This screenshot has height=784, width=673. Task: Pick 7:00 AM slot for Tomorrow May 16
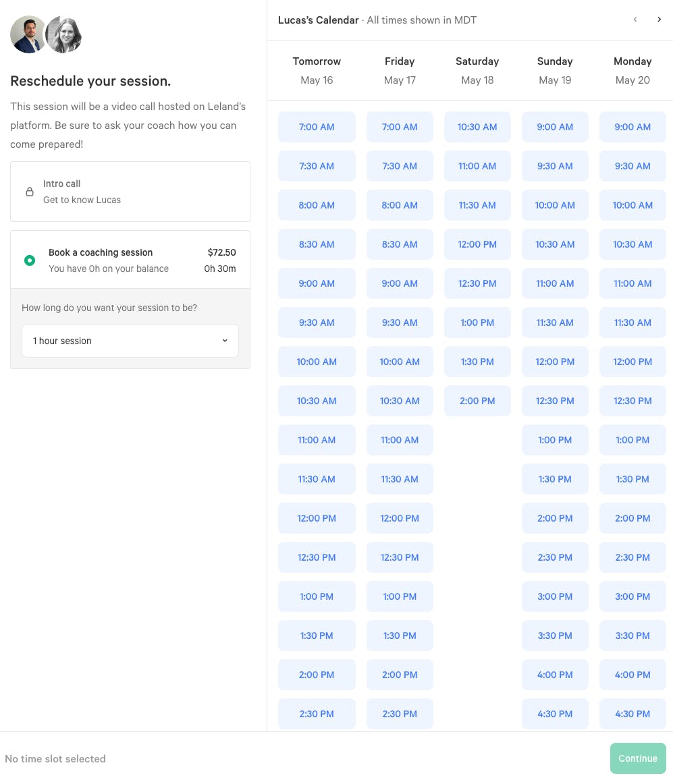(317, 127)
